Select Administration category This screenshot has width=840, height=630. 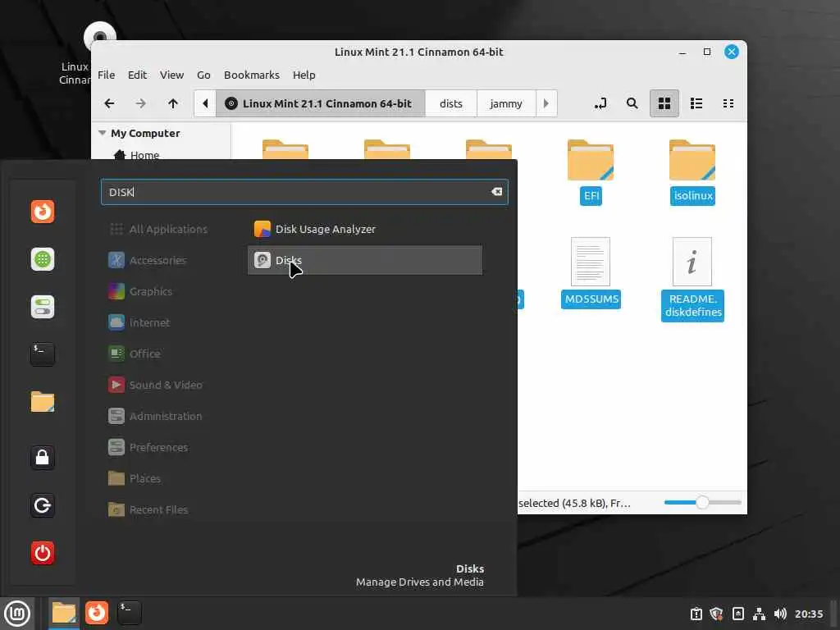[155, 416]
